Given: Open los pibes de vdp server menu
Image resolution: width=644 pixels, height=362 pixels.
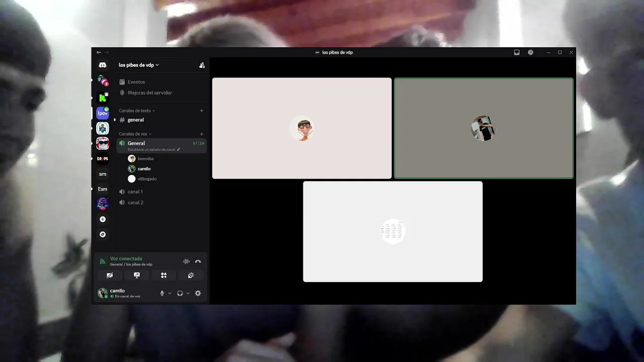Looking at the screenshot, I should coord(139,65).
